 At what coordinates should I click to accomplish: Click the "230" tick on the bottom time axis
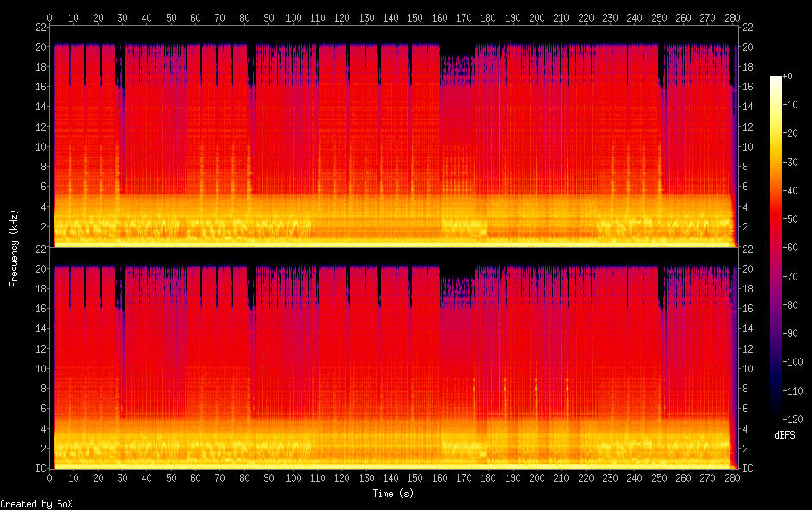[610, 477]
